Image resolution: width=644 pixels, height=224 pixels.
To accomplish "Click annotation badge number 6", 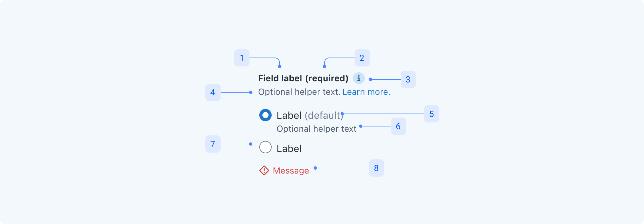I will point(399,126).
